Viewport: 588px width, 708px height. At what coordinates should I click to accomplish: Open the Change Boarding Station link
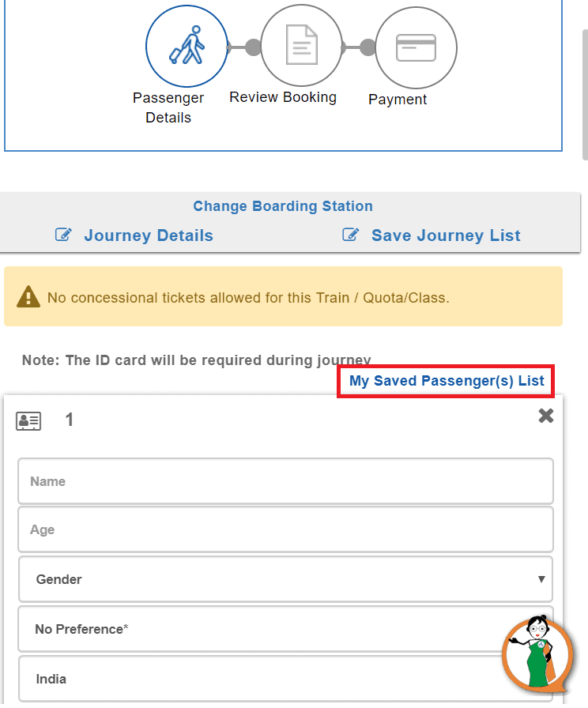click(x=283, y=206)
